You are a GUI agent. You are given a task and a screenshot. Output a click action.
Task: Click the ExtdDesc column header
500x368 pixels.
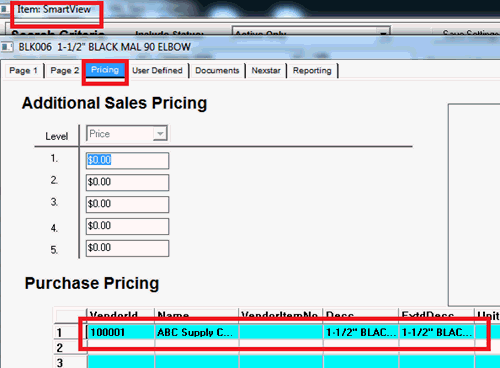point(437,315)
